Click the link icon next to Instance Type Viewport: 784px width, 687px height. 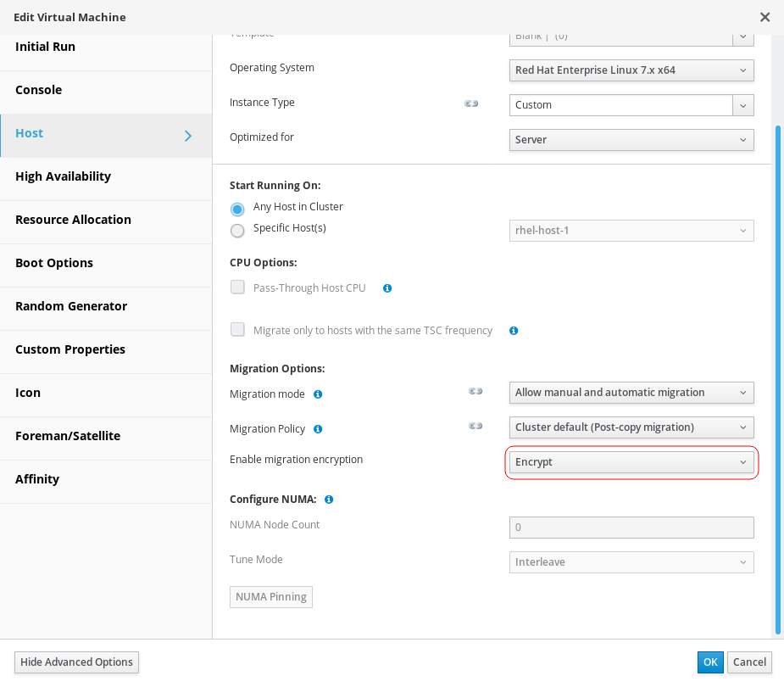pos(471,103)
